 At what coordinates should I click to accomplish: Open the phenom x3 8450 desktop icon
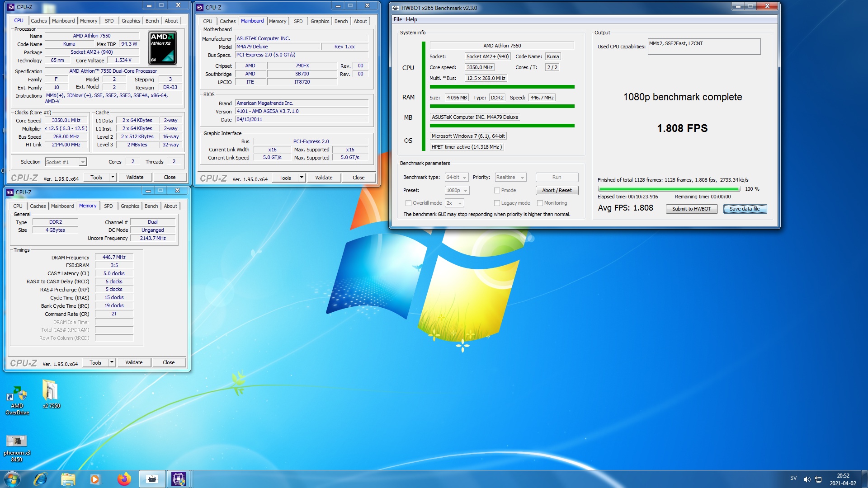point(17,448)
